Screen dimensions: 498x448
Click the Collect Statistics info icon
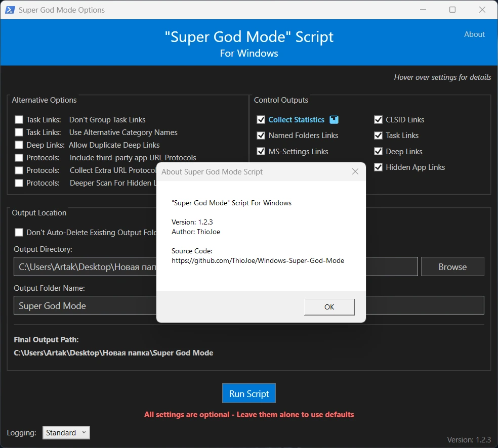click(x=334, y=120)
